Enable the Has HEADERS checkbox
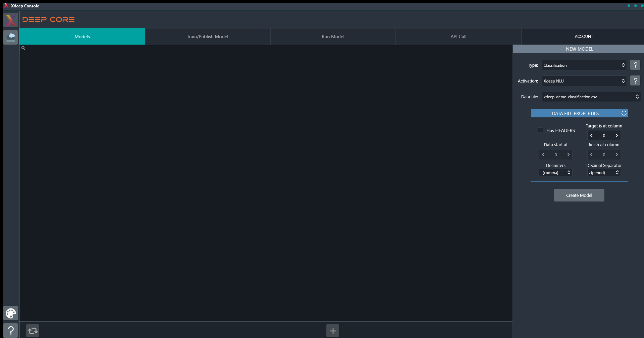Viewport: 644px width, 338px height. click(x=540, y=130)
